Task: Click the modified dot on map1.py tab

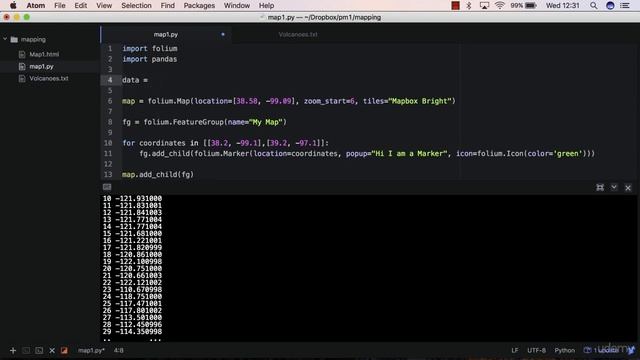Action: pyautogui.click(x=223, y=34)
